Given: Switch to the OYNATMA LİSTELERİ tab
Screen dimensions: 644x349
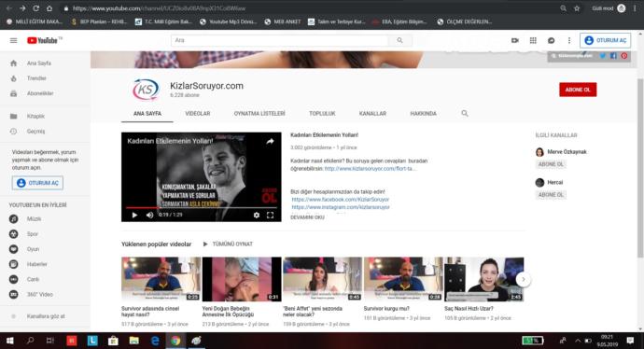Looking at the screenshot, I should tap(259, 113).
